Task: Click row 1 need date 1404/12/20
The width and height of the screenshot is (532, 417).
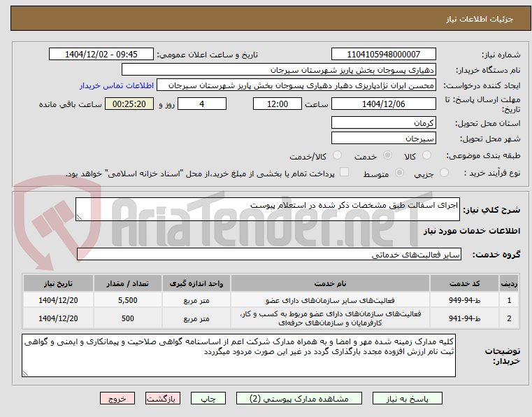Action: pyautogui.click(x=58, y=300)
